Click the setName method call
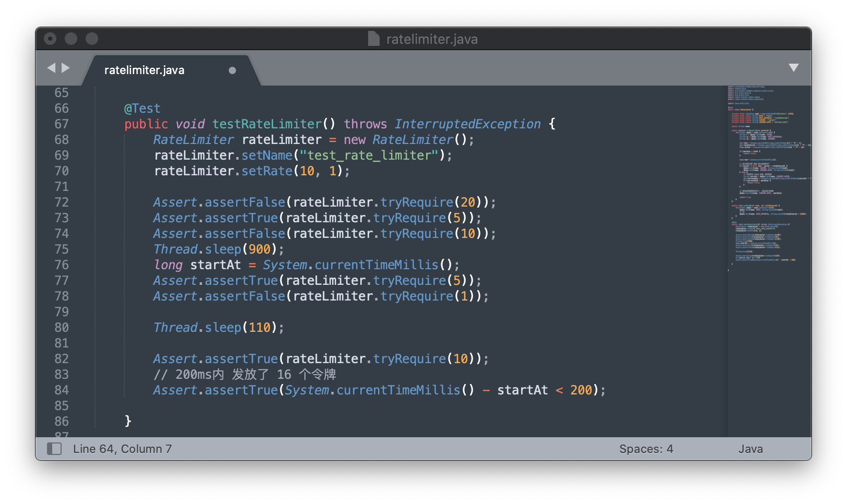The height and width of the screenshot is (504, 847). tap(267, 155)
